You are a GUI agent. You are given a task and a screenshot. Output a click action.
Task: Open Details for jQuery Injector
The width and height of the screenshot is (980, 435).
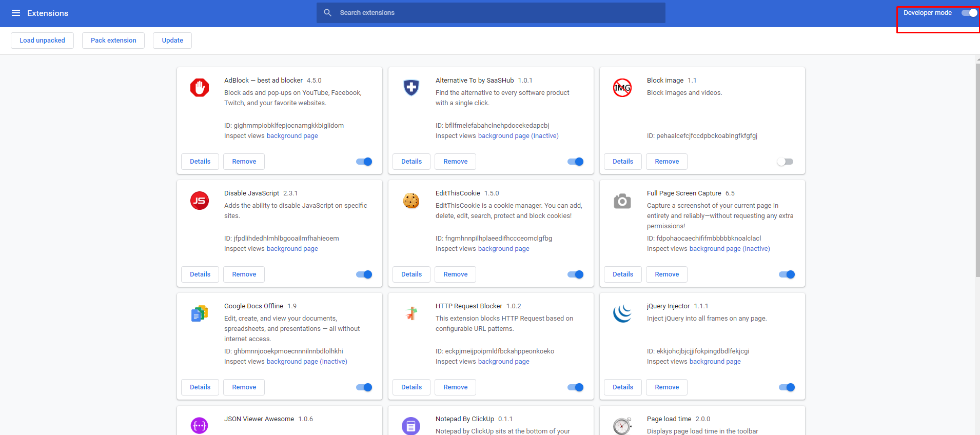pos(623,387)
